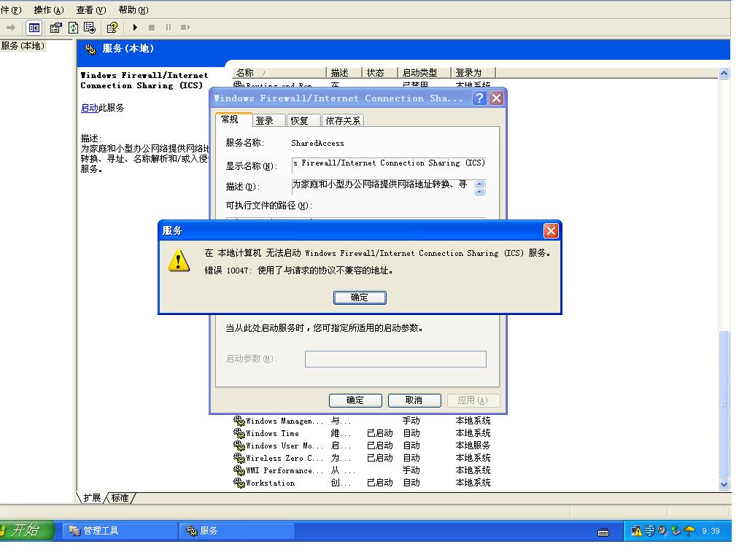This screenshot has width=747, height=560.
Task: Click the 开始 Start button
Action: click(x=27, y=531)
